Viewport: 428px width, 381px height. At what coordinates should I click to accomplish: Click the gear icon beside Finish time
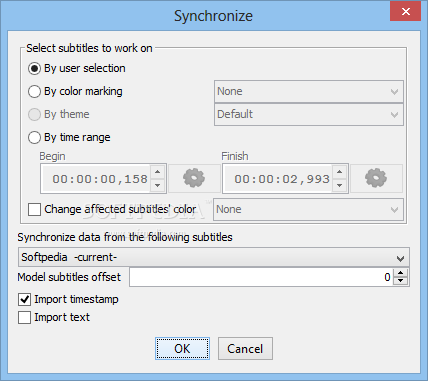tap(376, 178)
